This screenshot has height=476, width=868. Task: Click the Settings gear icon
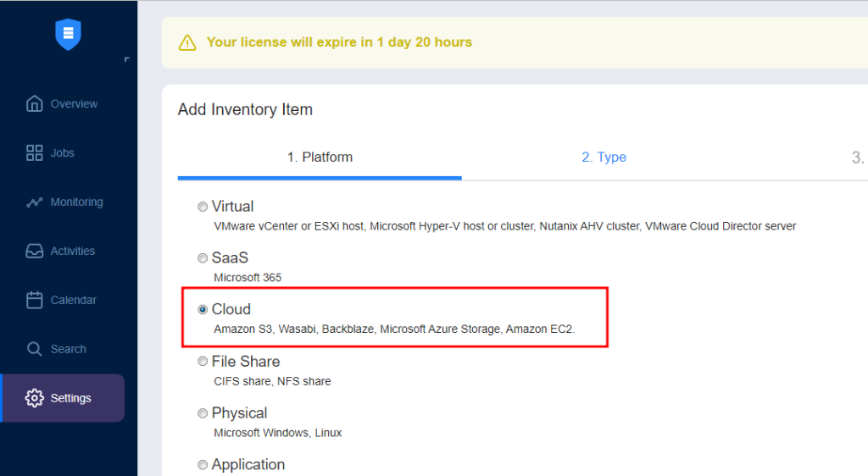tap(34, 398)
